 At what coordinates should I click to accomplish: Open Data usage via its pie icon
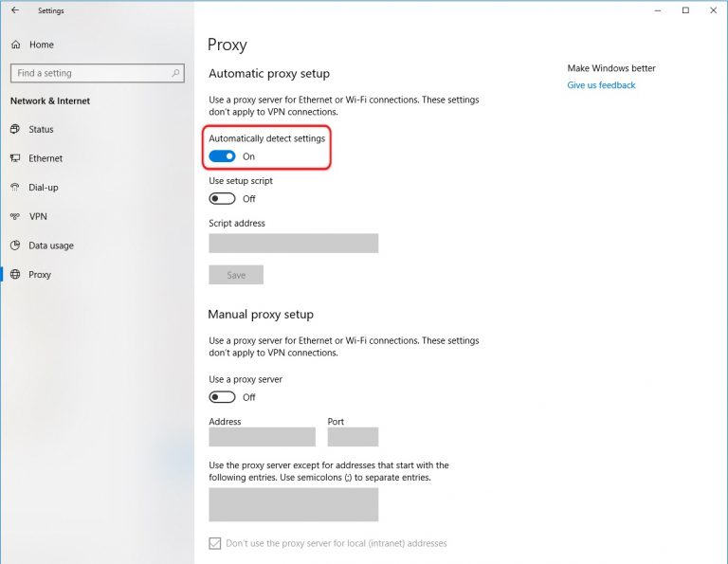click(15, 246)
